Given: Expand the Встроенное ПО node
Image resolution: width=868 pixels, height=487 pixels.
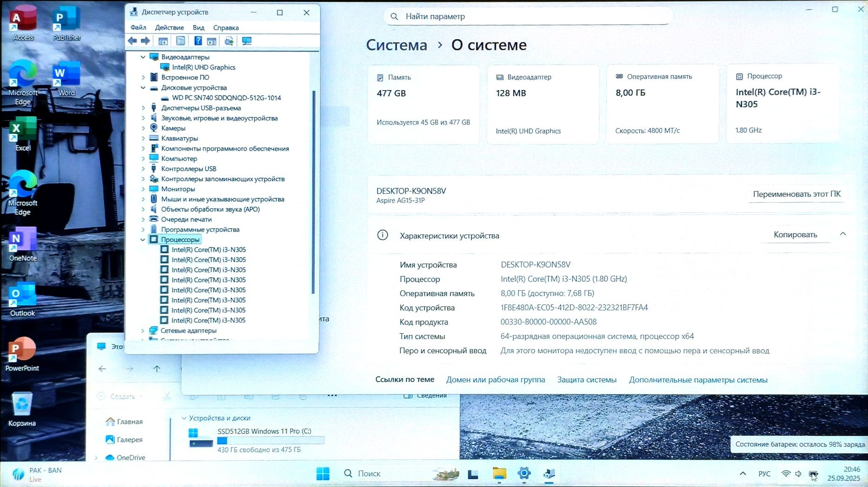Looking at the screenshot, I should 143,78.
